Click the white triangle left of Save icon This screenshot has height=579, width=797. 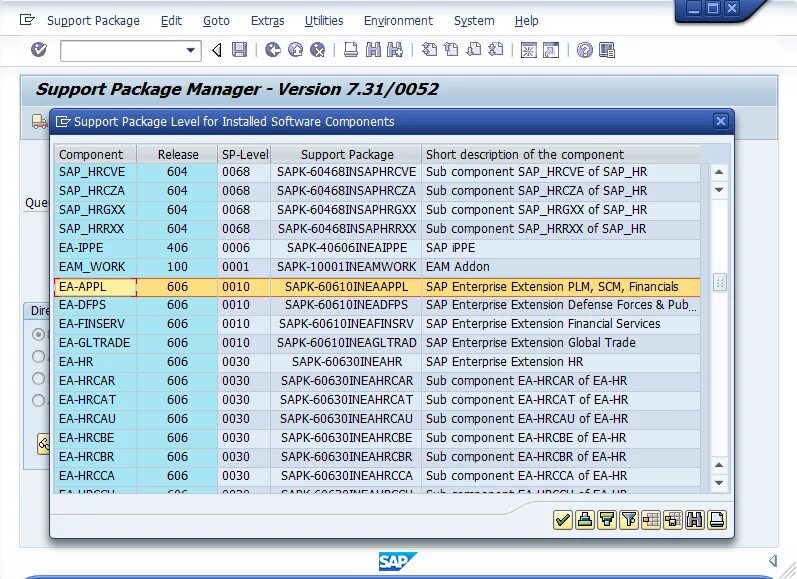(217, 50)
